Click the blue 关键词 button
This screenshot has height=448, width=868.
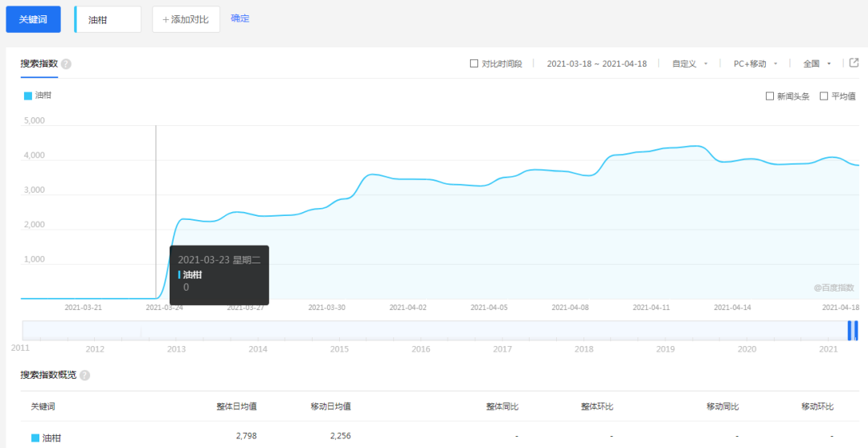click(33, 19)
